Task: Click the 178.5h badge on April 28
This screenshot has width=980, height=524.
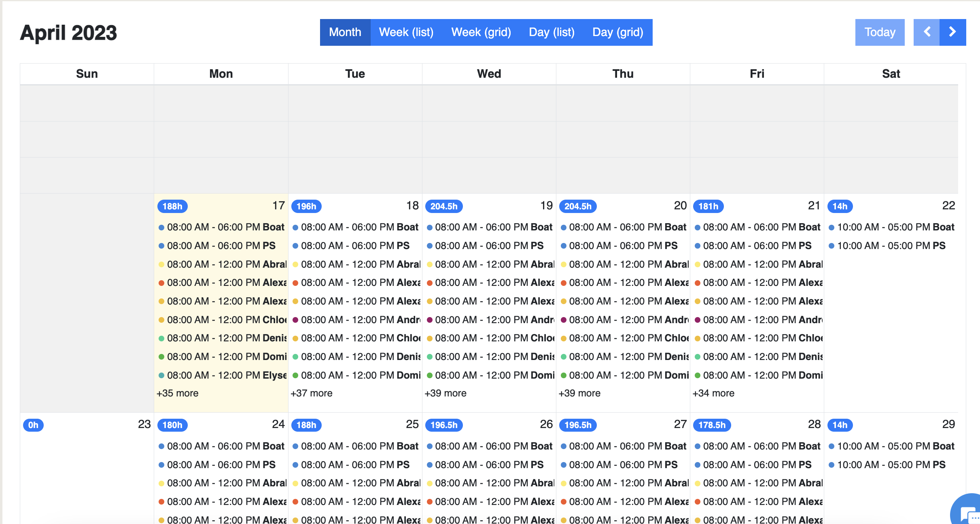Action: (x=712, y=425)
